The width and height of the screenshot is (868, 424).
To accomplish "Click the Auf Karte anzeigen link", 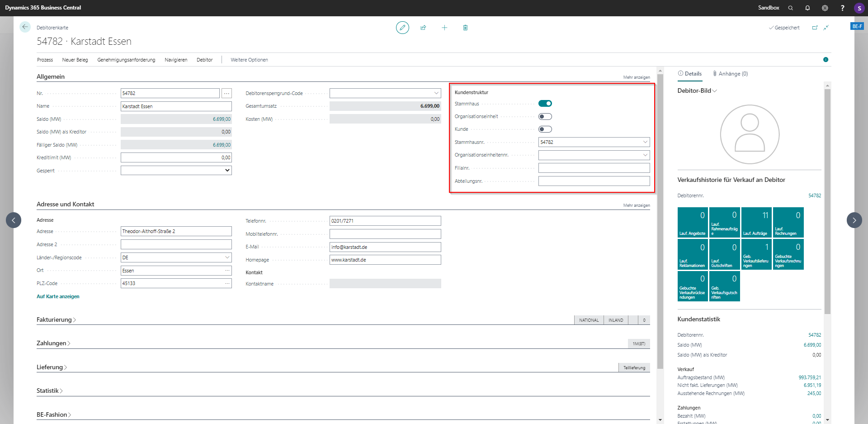I will pos(58,297).
